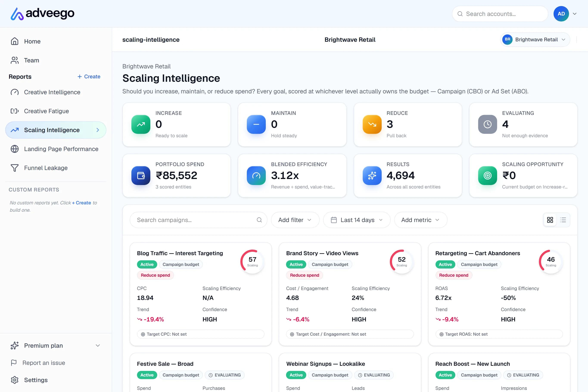The width and height of the screenshot is (588, 392).
Task: Open user menu chevron beside AD avatar
Action: tap(574, 14)
